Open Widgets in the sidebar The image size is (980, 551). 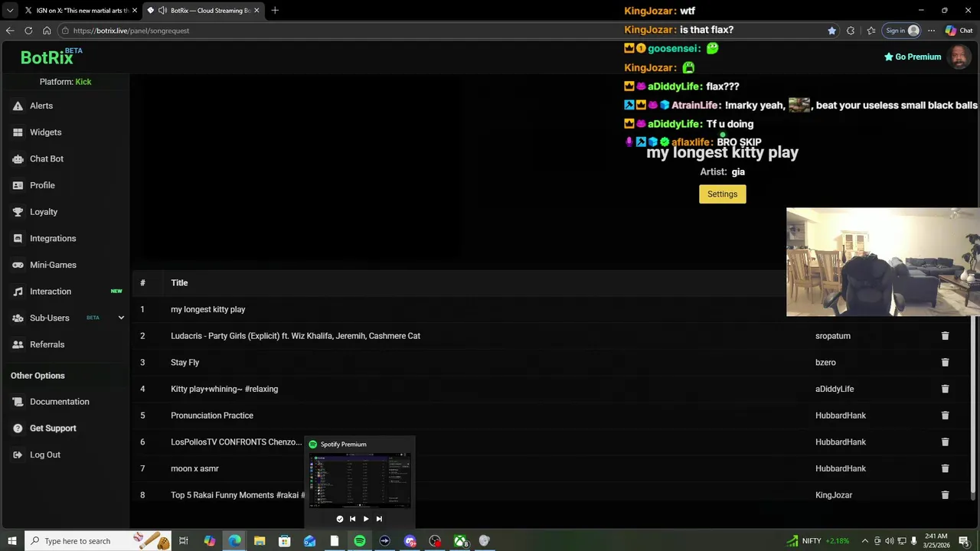click(x=45, y=132)
